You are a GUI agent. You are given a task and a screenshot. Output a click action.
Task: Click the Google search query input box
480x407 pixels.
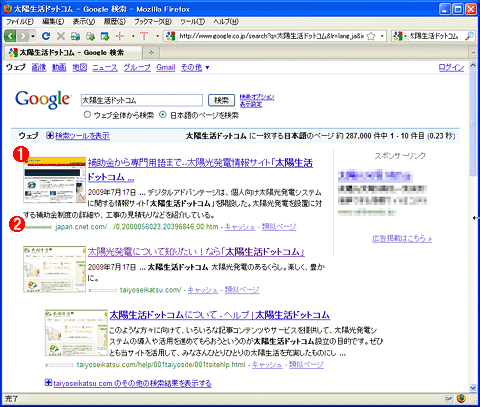click(142, 100)
